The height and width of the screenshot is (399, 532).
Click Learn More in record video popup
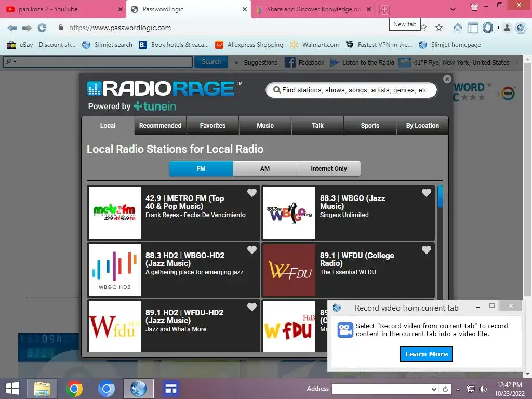pyautogui.click(x=427, y=354)
